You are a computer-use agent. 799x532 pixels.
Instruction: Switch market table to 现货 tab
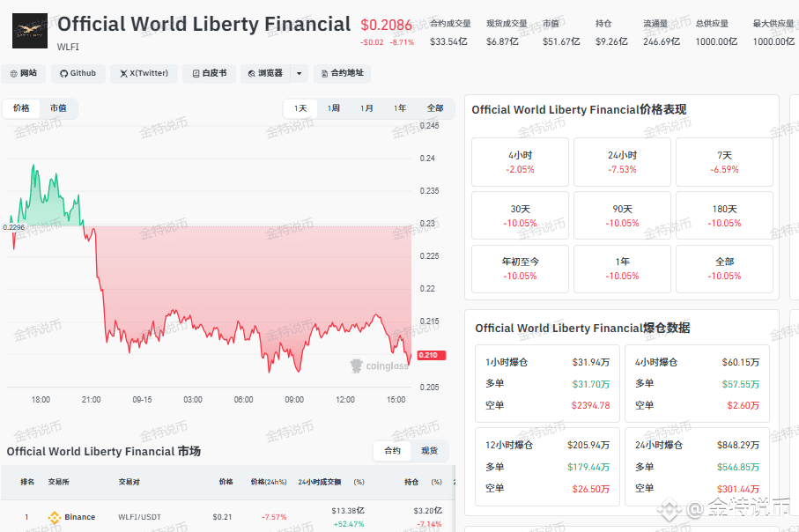[x=430, y=451]
